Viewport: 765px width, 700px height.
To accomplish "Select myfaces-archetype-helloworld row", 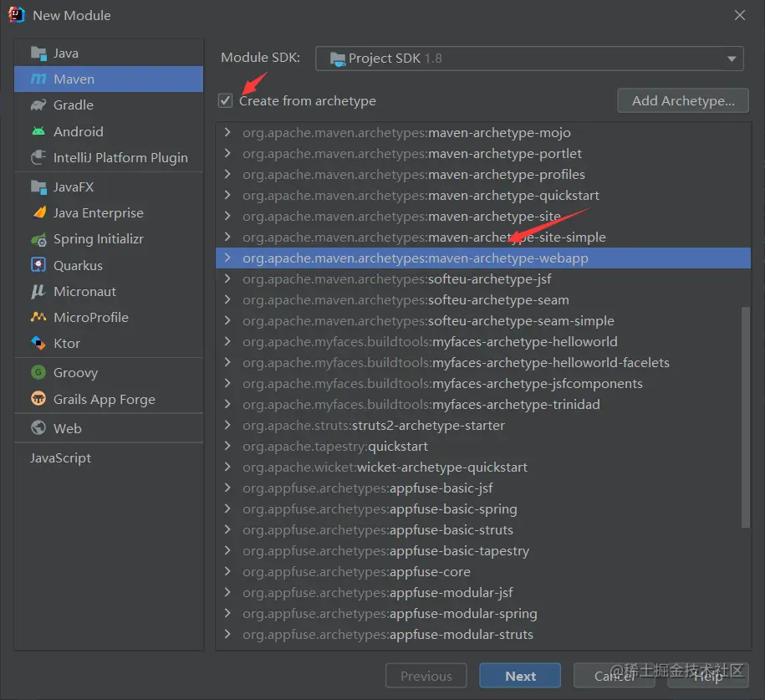I will click(x=483, y=342).
